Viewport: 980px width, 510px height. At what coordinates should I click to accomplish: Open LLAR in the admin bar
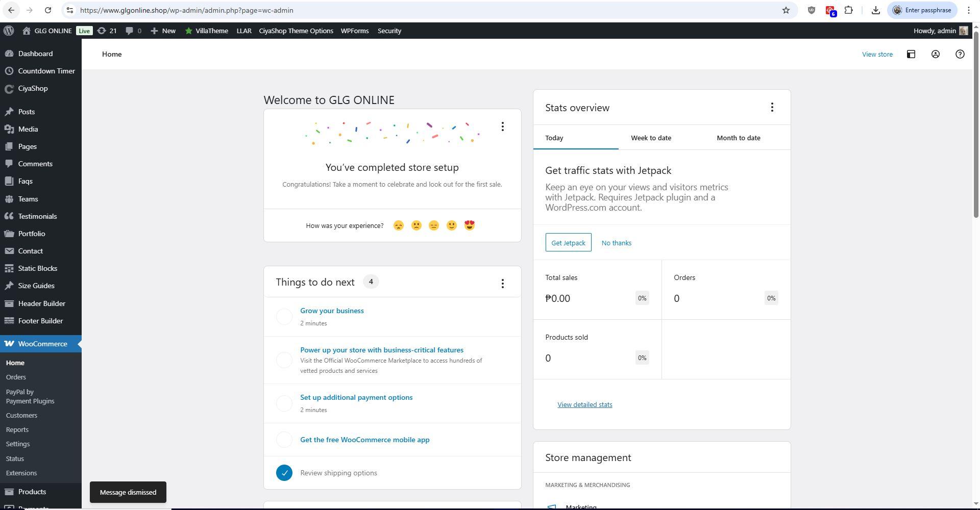(x=244, y=31)
